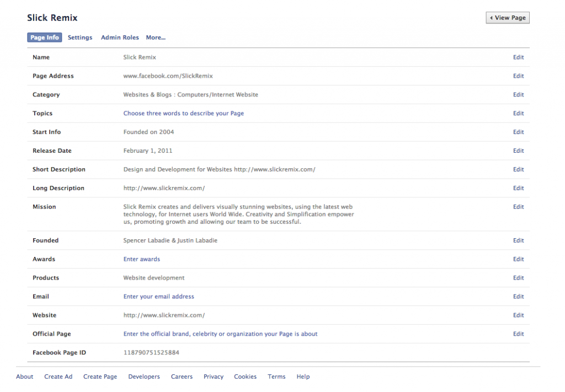Edit the Start Info row
565x392 pixels.
click(518, 132)
